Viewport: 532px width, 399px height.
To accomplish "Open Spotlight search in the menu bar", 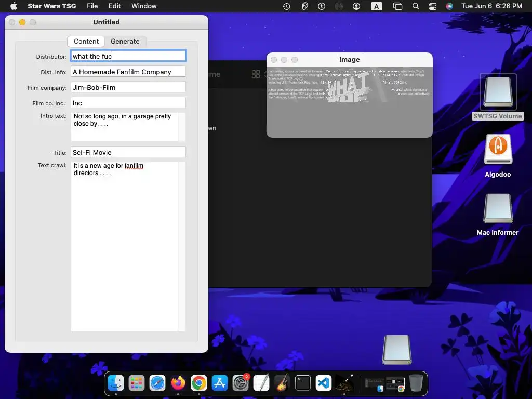I will [415, 6].
